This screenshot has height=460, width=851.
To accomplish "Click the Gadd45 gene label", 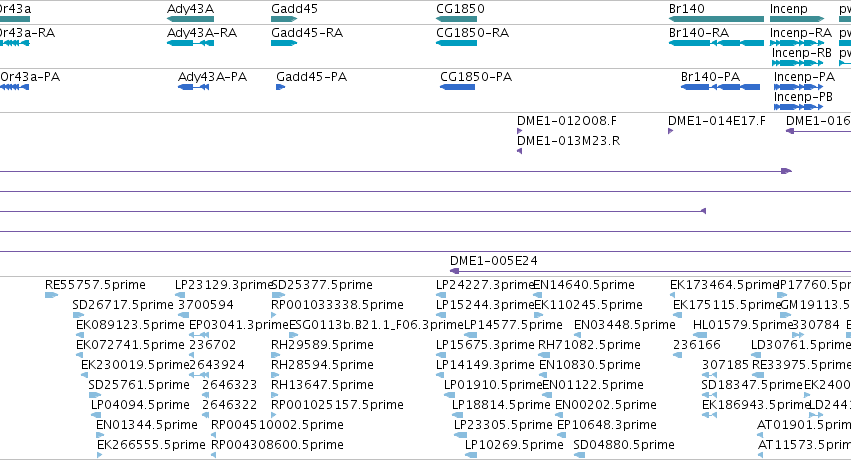I will point(294,9).
